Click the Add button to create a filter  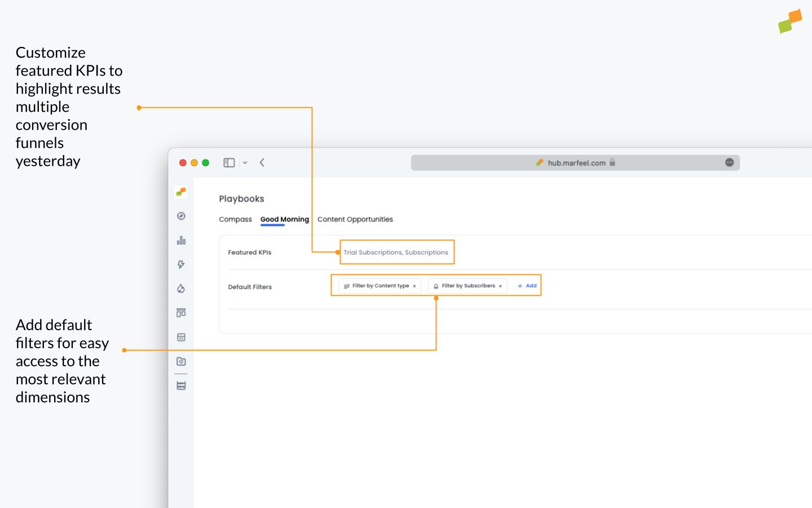coord(526,286)
